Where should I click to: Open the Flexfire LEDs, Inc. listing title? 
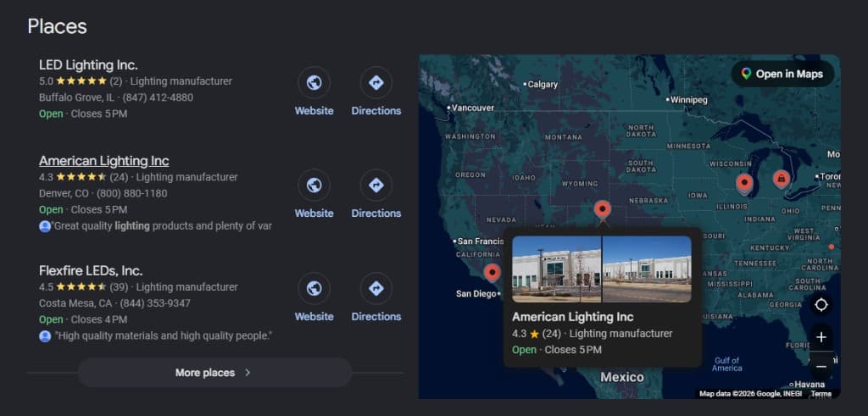[x=91, y=270]
